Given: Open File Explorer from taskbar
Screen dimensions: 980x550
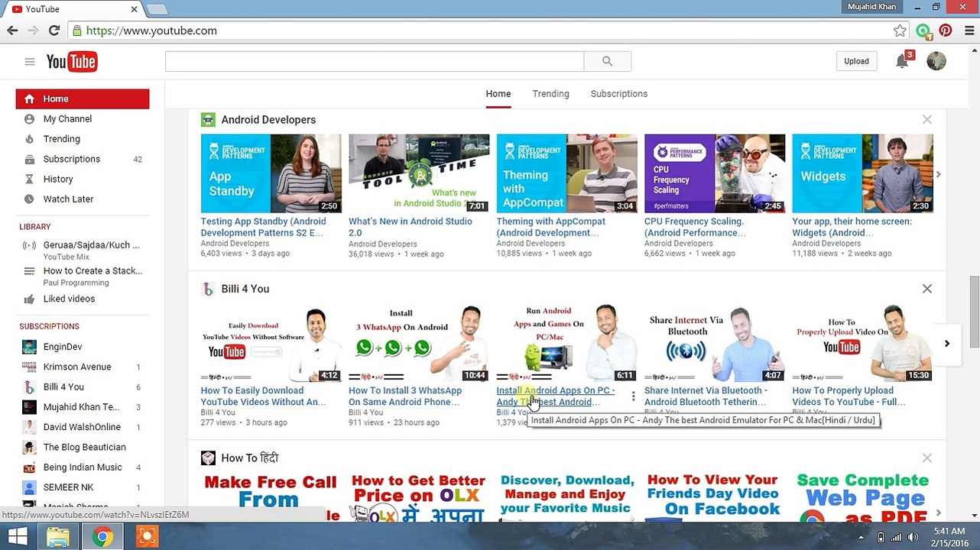Looking at the screenshot, I should point(59,537).
